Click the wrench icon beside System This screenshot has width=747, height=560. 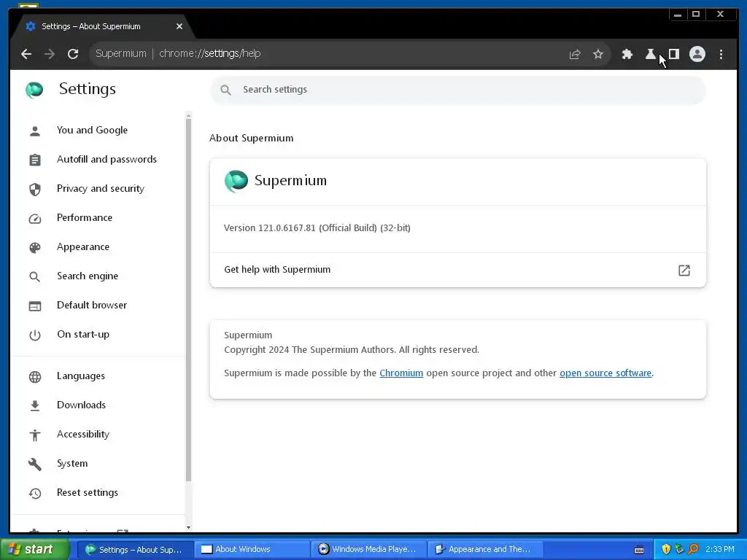[x=35, y=464]
